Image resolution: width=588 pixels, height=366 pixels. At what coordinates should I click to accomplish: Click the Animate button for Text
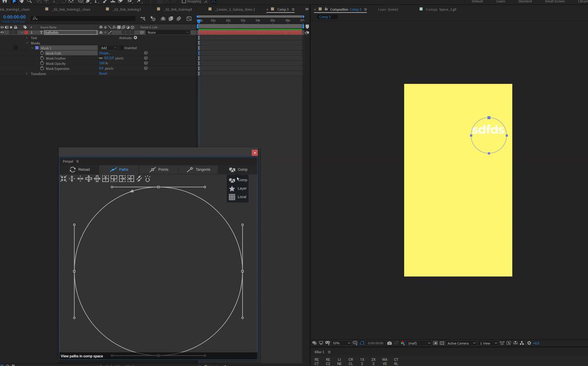(x=135, y=38)
